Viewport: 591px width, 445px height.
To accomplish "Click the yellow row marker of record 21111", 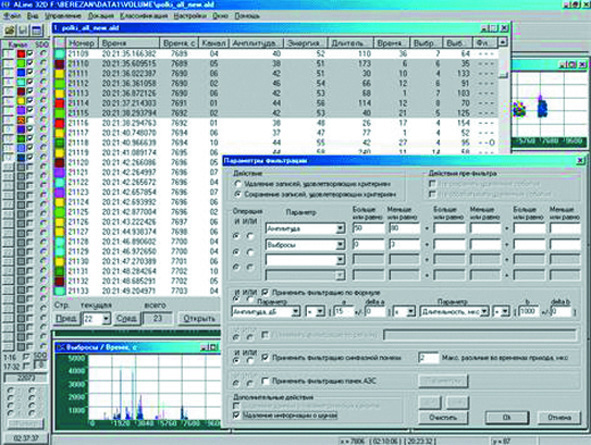I will coord(60,73).
